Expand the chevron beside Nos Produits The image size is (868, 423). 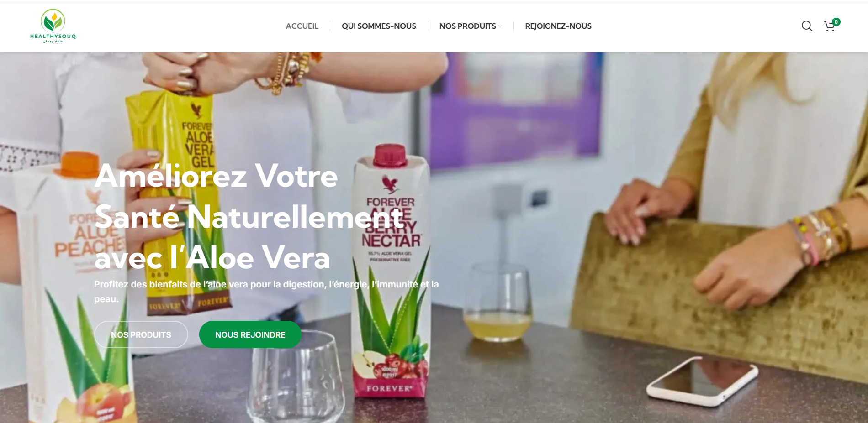[500, 26]
